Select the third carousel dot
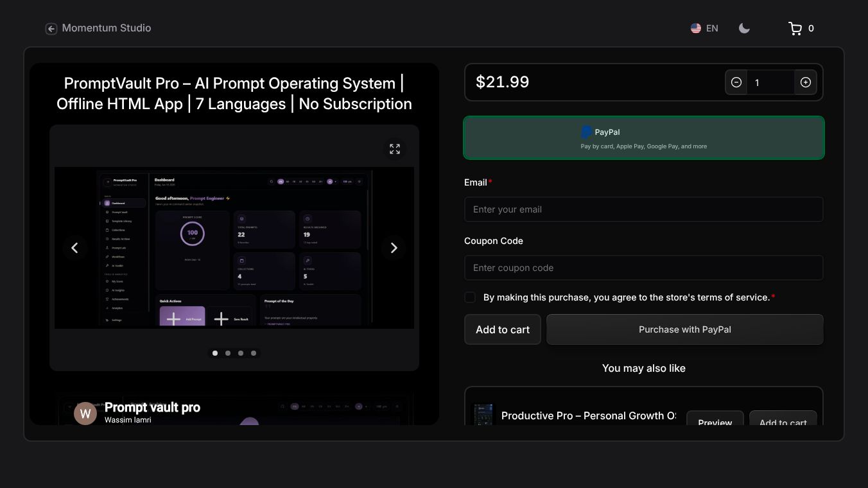Image resolution: width=868 pixels, height=488 pixels. pyautogui.click(x=241, y=353)
